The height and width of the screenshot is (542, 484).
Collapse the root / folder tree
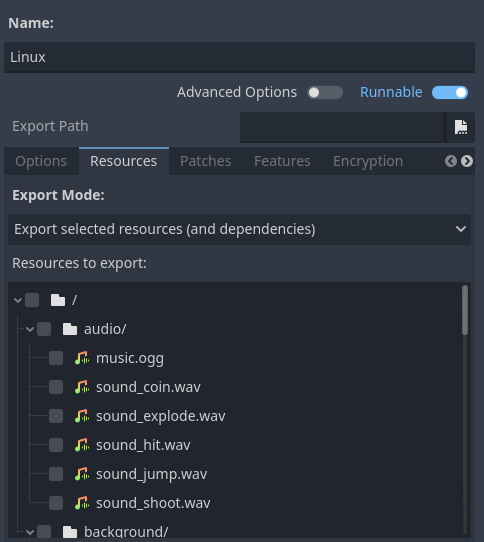click(18, 300)
